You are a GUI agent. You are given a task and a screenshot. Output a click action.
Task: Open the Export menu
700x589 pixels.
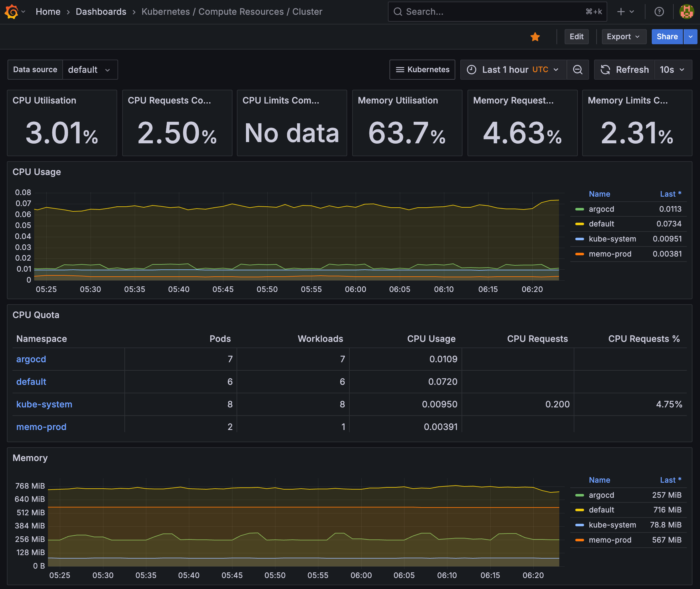(x=623, y=37)
